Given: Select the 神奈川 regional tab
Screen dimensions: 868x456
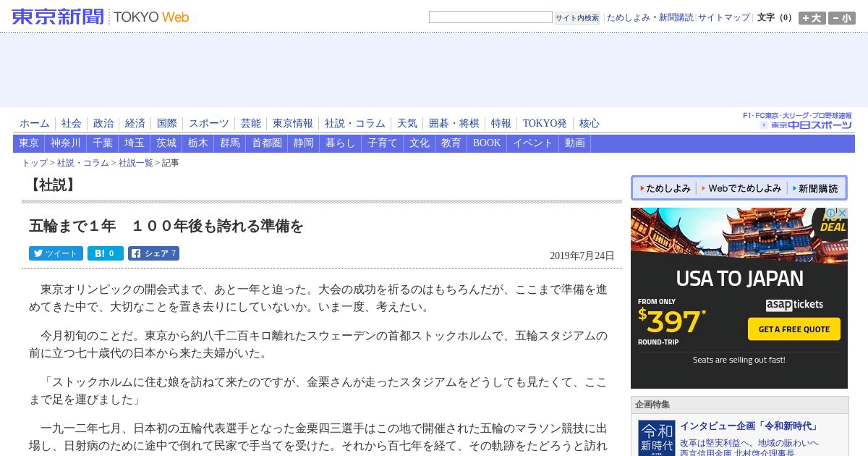Looking at the screenshot, I should [66, 143].
